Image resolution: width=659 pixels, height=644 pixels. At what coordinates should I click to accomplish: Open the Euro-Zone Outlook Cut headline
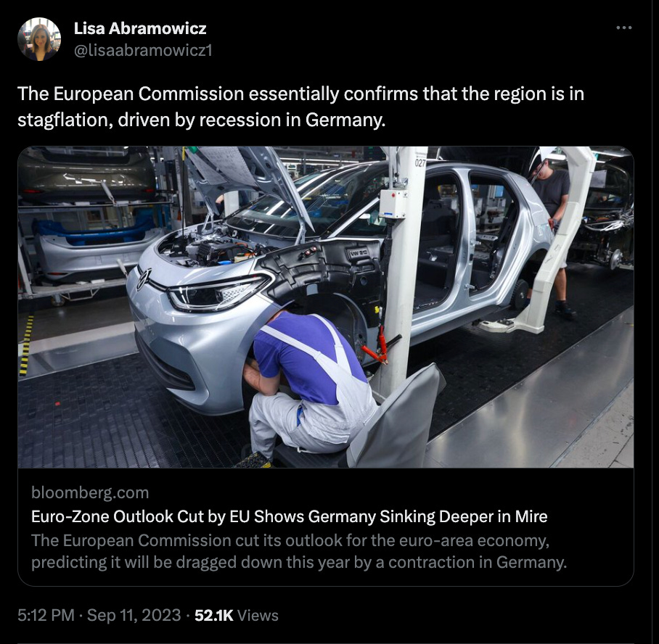click(289, 516)
